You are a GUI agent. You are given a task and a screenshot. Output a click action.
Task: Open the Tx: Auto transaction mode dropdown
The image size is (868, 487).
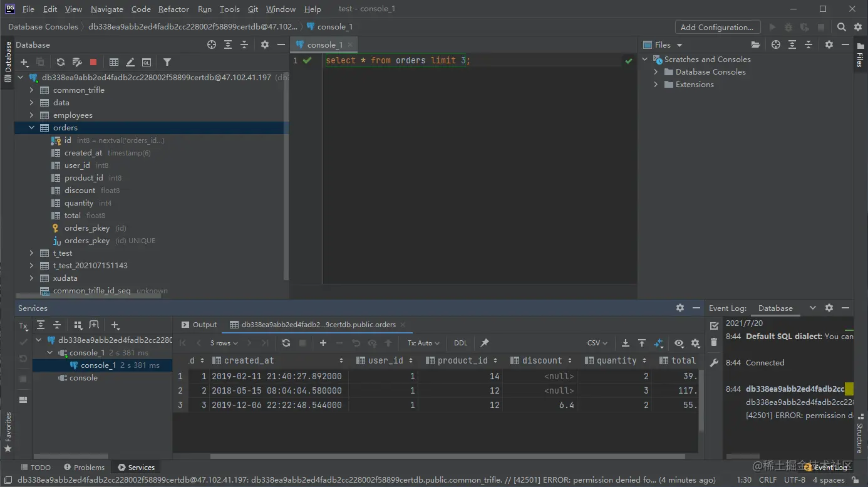tap(423, 343)
